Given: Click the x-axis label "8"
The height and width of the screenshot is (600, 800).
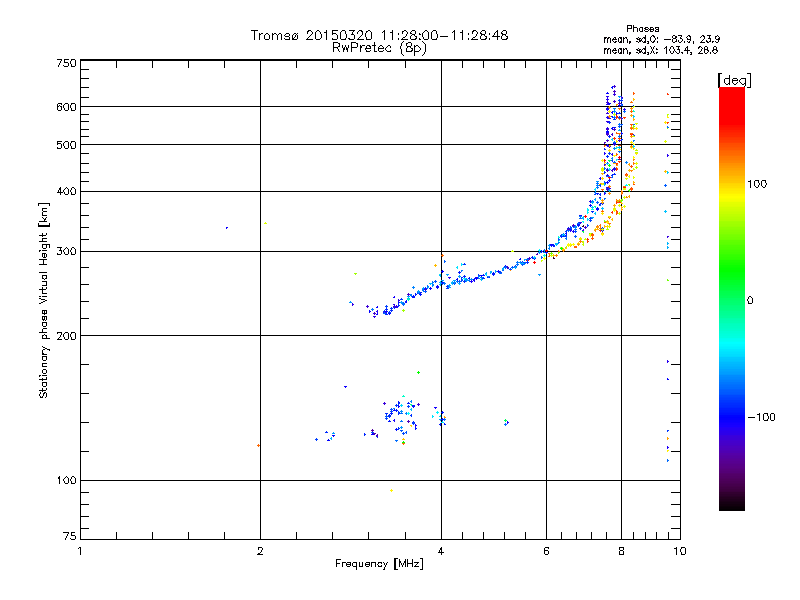Looking at the screenshot, I should [x=621, y=551].
